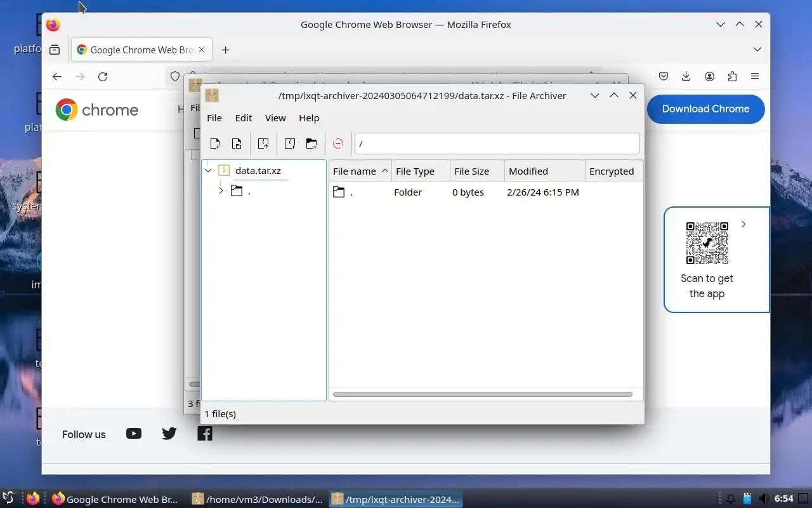
Task: Click the Add Files toolbar icon
Action: (x=290, y=144)
